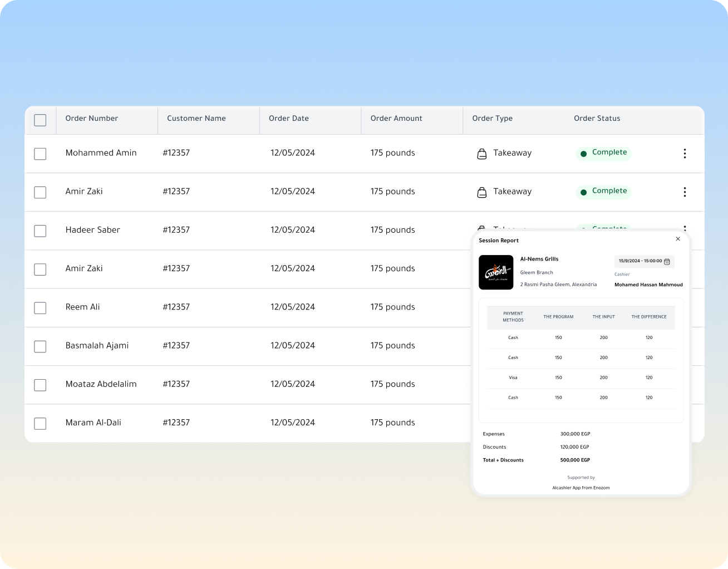Click the Expenses value 300,000 EGP
The image size is (728, 569).
coord(575,434)
